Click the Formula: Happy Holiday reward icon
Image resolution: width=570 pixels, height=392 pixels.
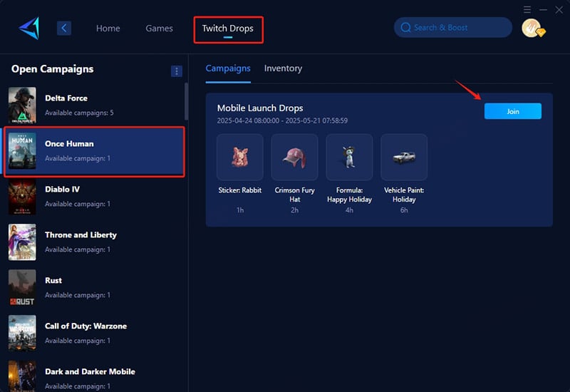pyautogui.click(x=349, y=157)
